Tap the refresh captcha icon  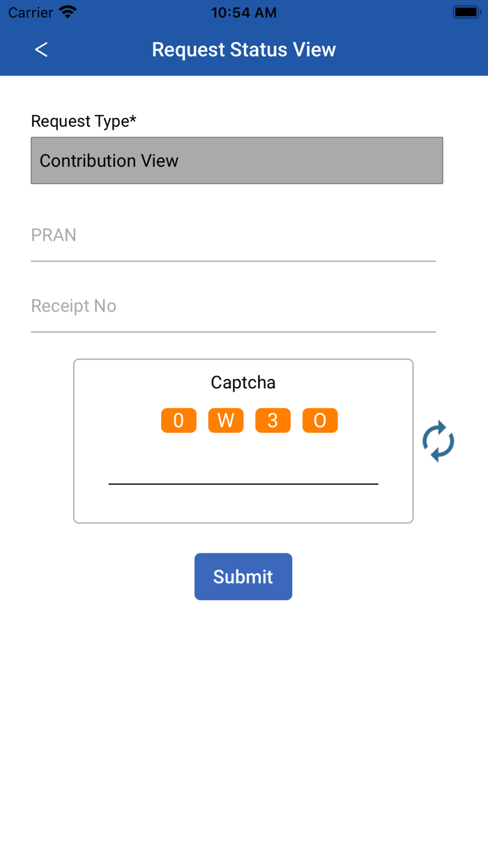pos(438,441)
